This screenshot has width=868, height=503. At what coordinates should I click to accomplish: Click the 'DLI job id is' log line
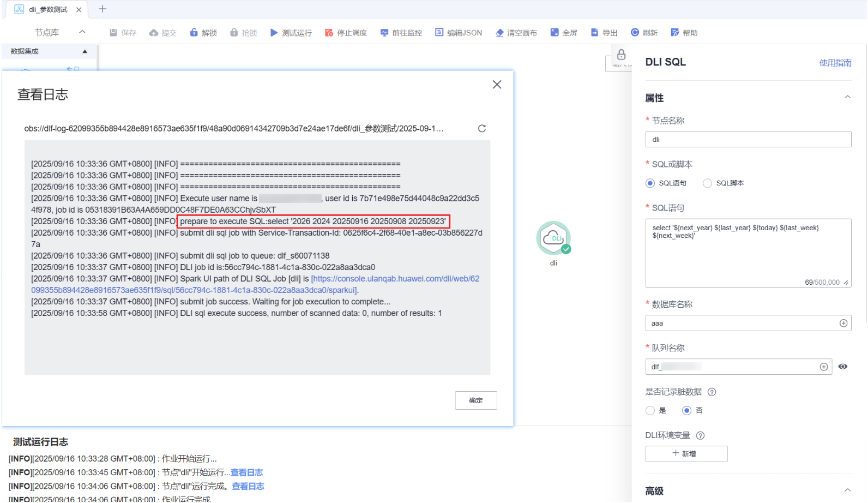point(203,268)
